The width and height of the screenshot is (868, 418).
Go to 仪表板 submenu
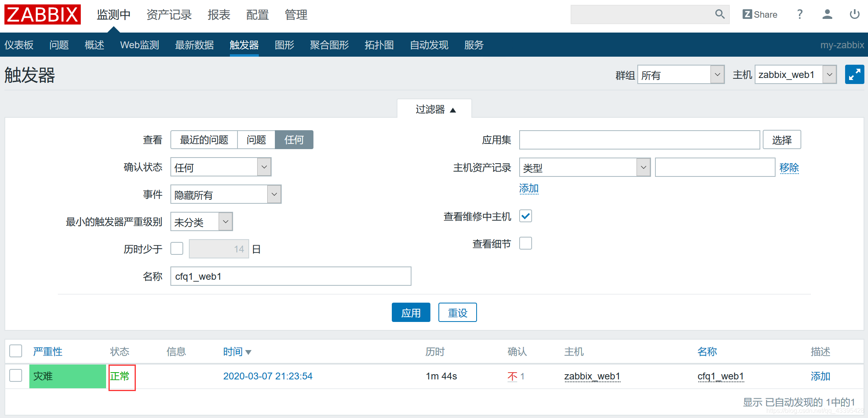(19, 45)
